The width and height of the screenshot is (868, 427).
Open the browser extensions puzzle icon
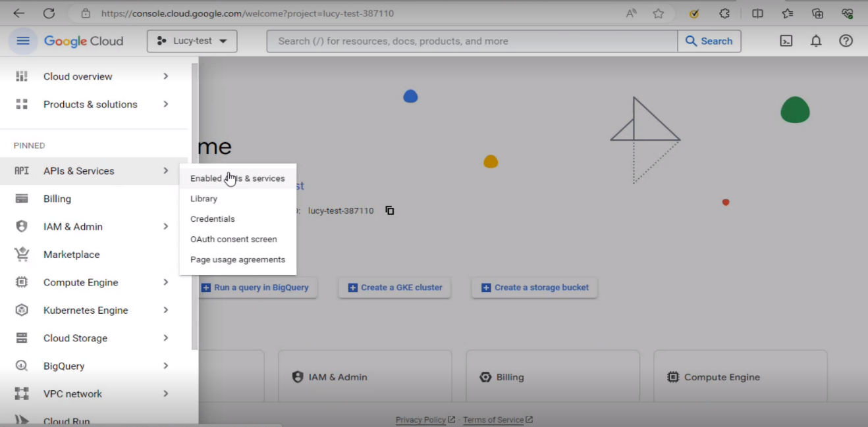pyautogui.click(x=724, y=13)
